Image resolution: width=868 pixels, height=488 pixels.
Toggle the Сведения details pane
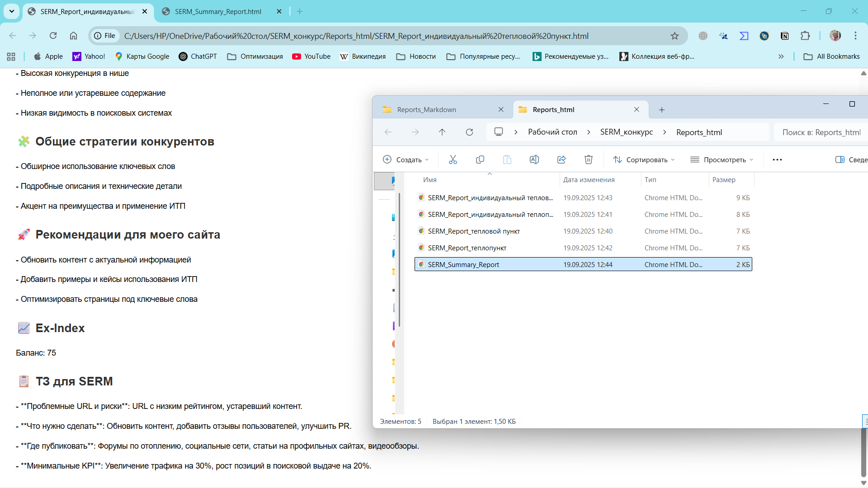851,160
